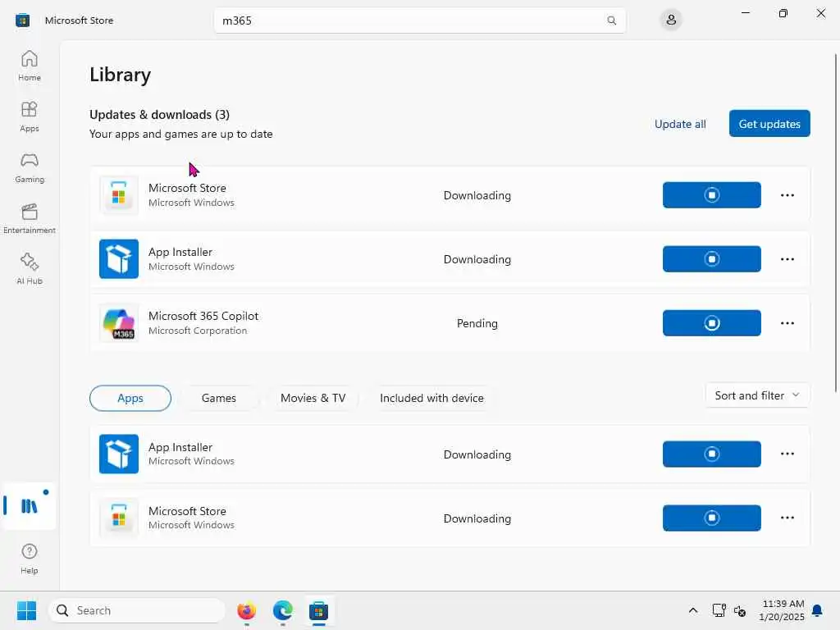Select the Apps filter tab

pos(130,398)
